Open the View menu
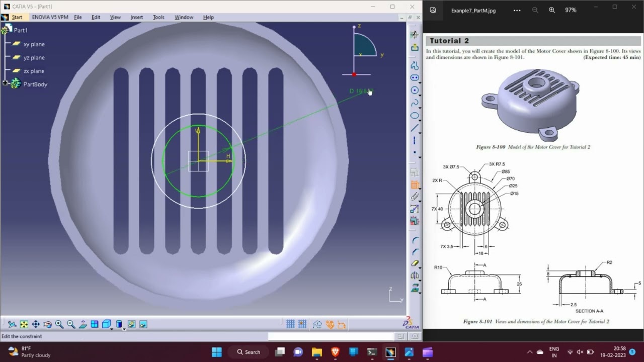 coord(115,17)
